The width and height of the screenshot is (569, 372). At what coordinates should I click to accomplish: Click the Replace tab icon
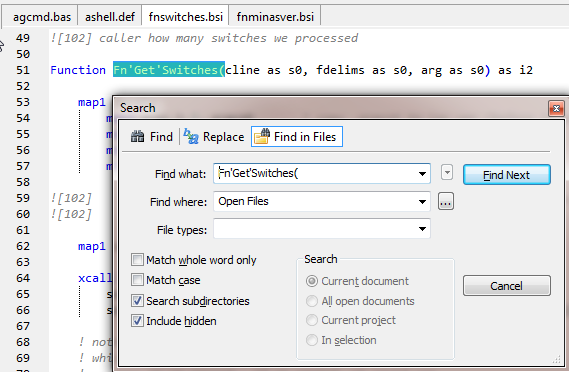pyautogui.click(x=191, y=136)
